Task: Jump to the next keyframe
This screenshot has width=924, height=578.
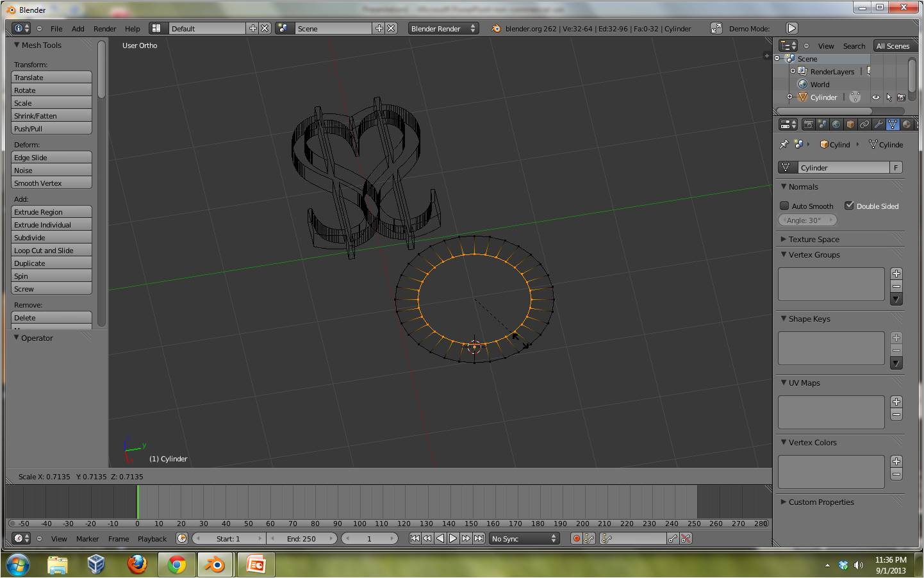Action: tap(466, 538)
